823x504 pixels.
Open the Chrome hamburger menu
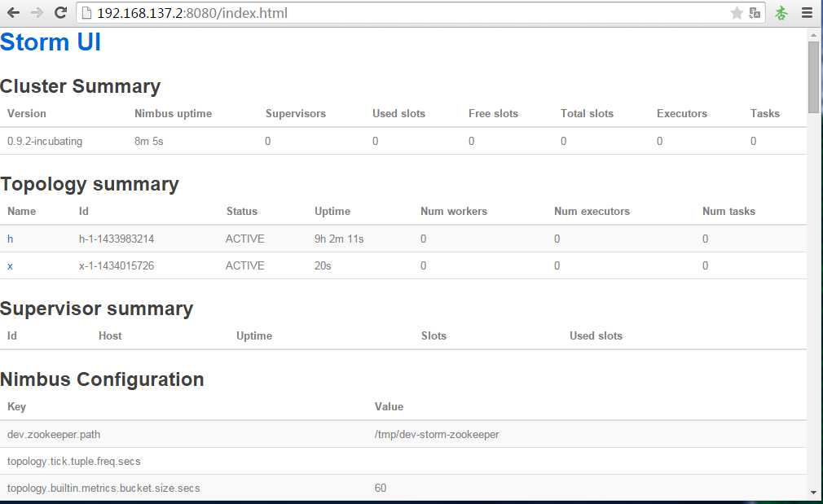click(x=807, y=13)
